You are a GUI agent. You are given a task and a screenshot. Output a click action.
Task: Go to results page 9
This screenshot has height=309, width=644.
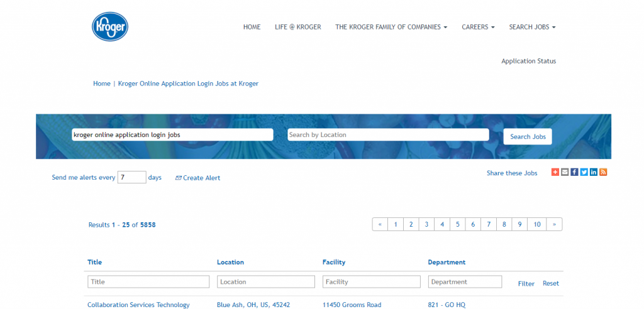[x=519, y=224]
